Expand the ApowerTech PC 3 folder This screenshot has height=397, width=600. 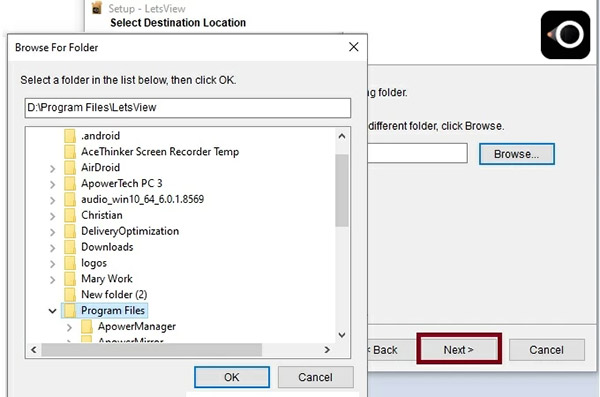tap(52, 185)
